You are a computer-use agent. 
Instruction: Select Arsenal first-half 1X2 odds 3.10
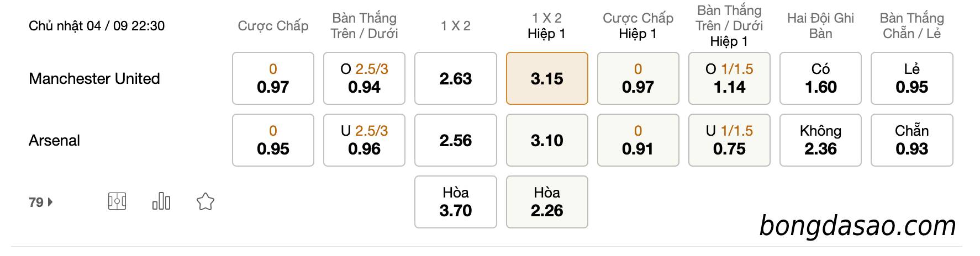click(x=547, y=140)
